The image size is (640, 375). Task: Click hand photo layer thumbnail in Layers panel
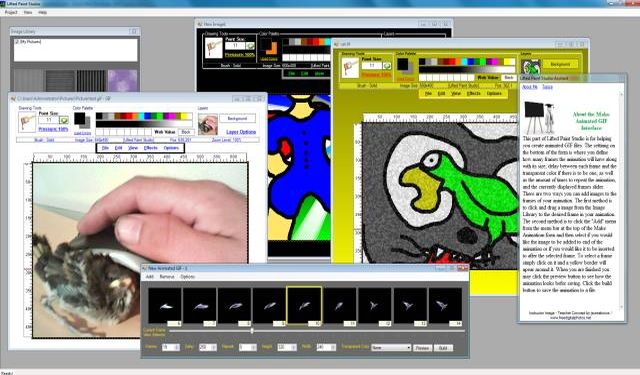click(x=208, y=124)
